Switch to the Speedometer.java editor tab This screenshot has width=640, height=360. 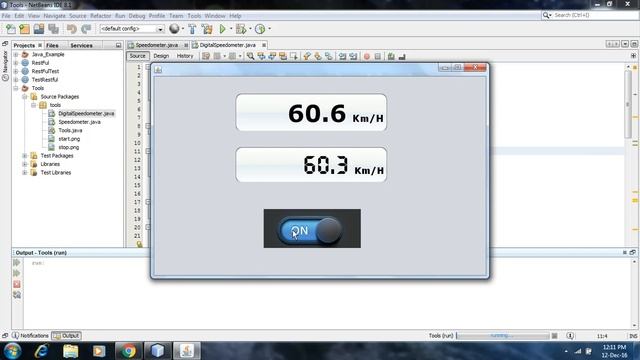point(156,45)
